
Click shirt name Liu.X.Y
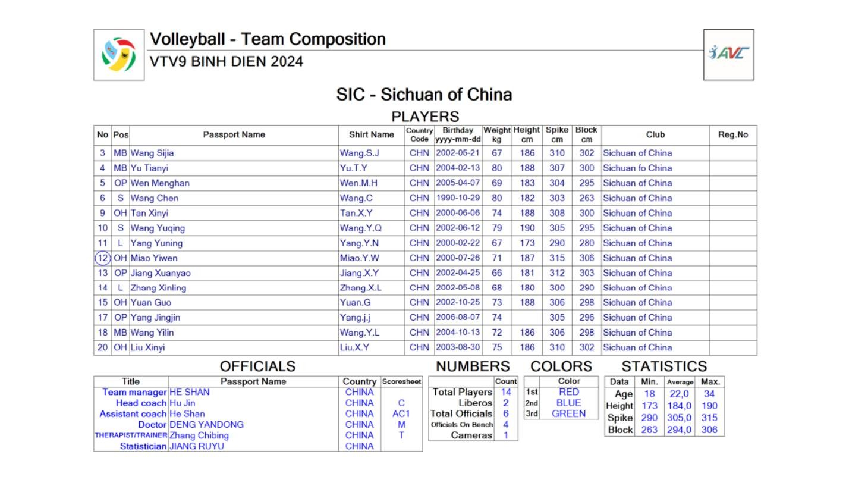[x=354, y=347]
